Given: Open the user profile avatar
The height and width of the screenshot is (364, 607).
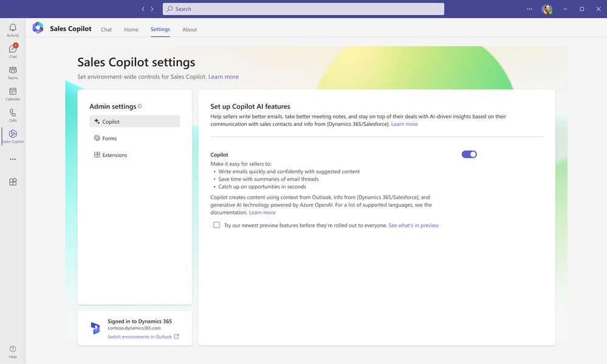Looking at the screenshot, I should click(x=547, y=9).
